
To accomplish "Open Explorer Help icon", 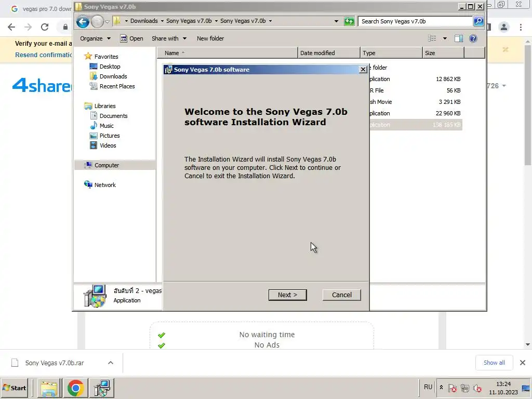I will pyautogui.click(x=473, y=38).
